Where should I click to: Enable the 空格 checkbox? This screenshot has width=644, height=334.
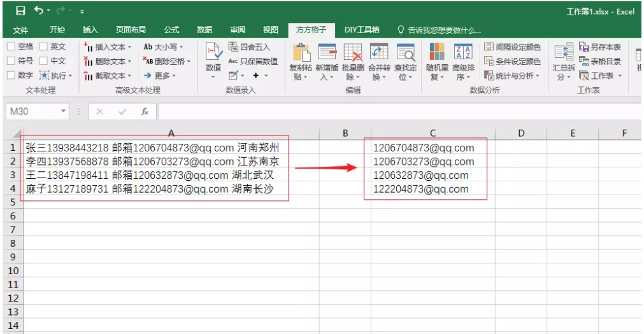(11, 47)
